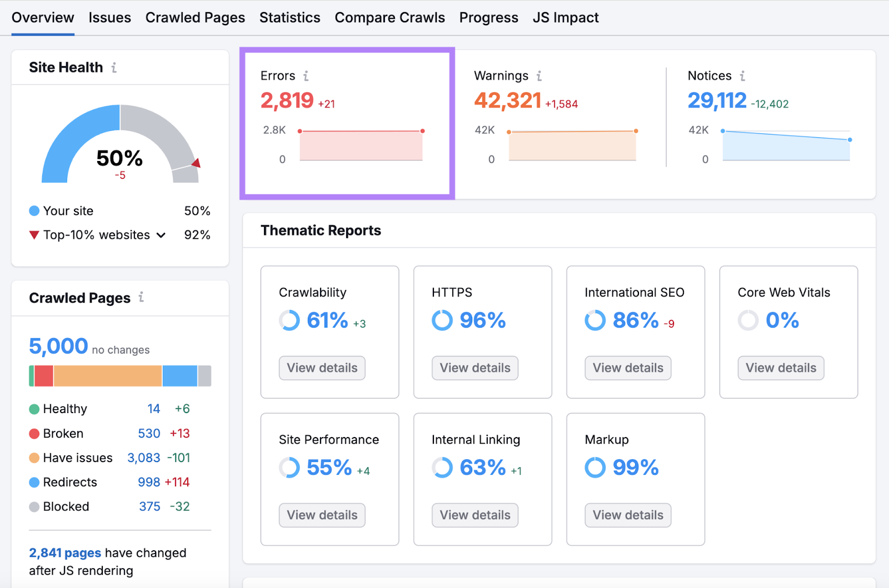Click the Warnings trend chart
The width and height of the screenshot is (889, 588).
(x=572, y=145)
